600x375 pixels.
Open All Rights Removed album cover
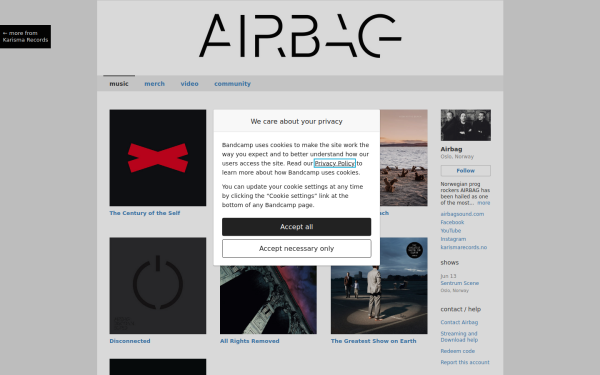pyautogui.click(x=268, y=300)
